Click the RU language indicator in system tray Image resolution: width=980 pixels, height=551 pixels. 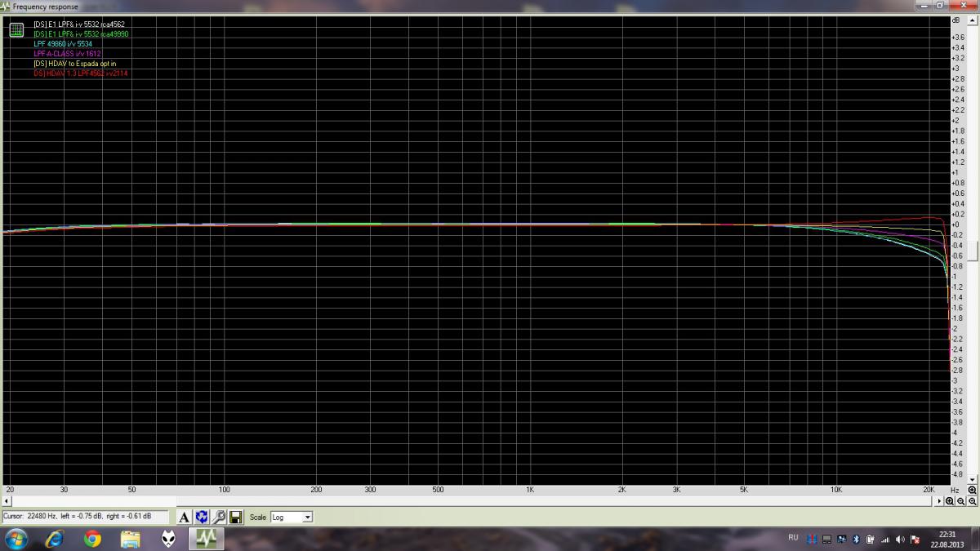[793, 538]
